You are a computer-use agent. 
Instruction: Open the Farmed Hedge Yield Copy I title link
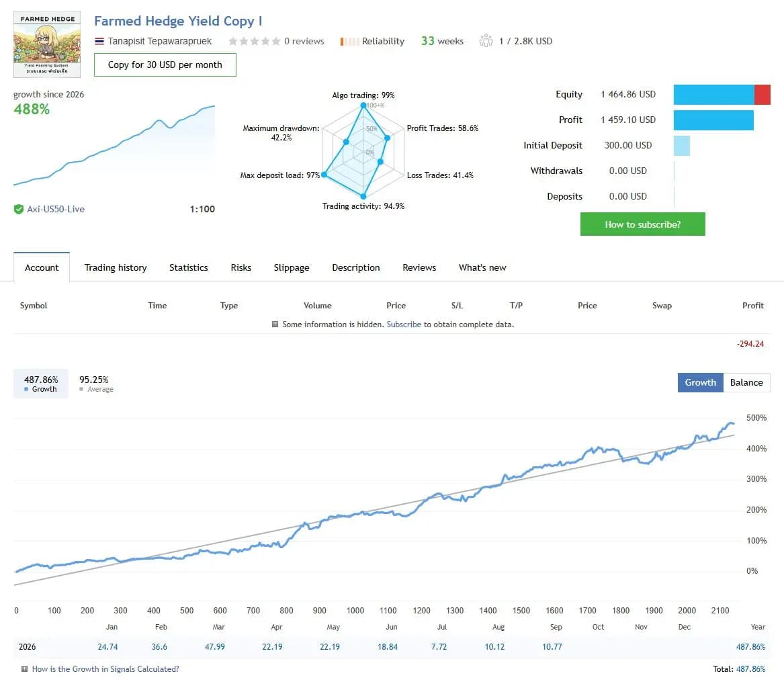pyautogui.click(x=178, y=21)
